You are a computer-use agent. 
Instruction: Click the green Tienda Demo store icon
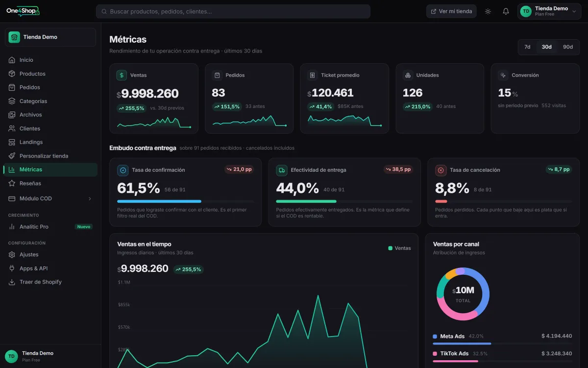click(14, 37)
